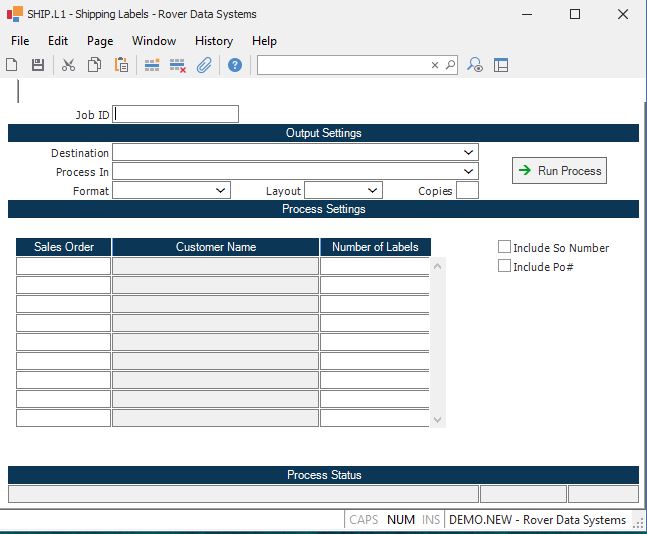The height and width of the screenshot is (534, 647).
Task: Click the New record toolbar icon
Action: pyautogui.click(x=12, y=65)
